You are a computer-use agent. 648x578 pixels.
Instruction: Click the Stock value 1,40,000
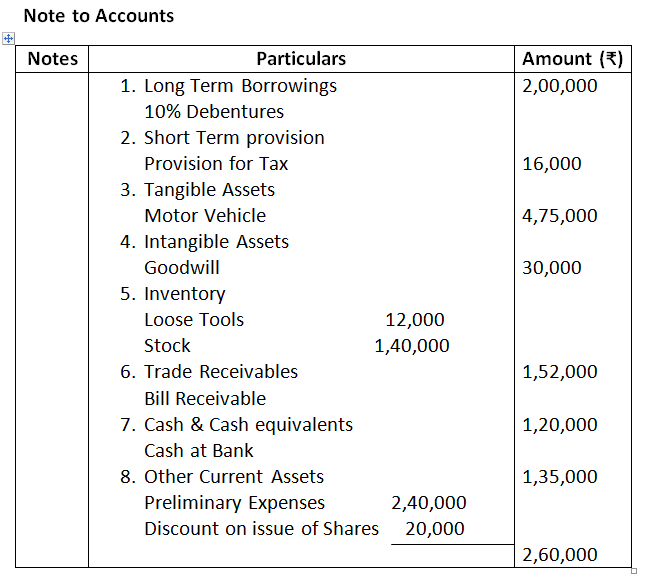[x=412, y=346]
